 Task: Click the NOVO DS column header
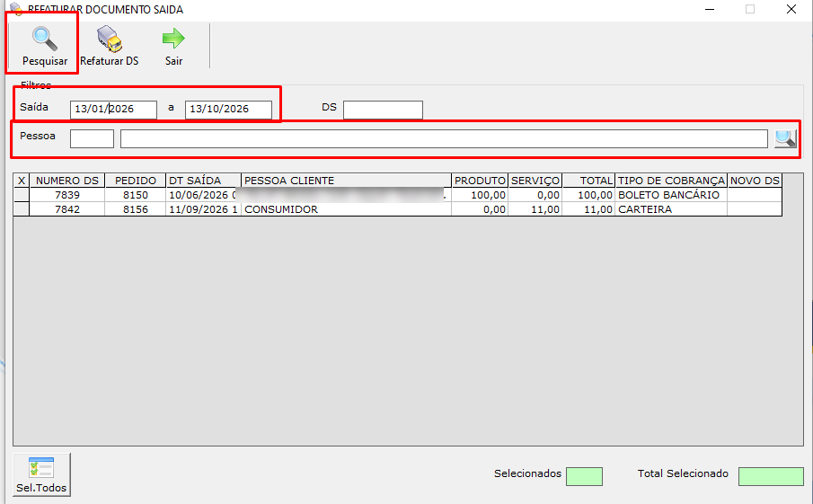pyautogui.click(x=755, y=181)
